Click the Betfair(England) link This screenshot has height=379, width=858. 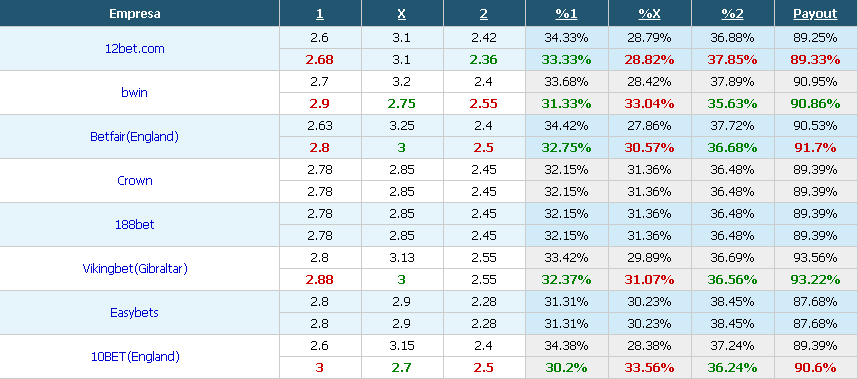(135, 137)
